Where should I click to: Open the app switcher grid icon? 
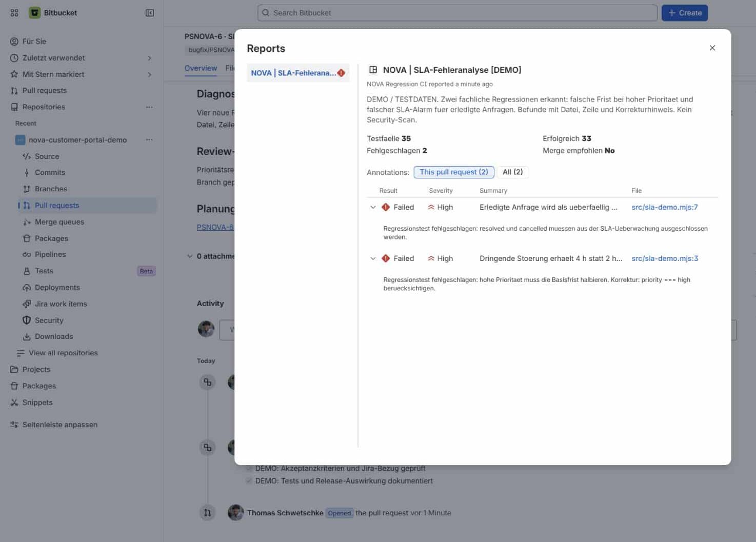[x=14, y=13]
